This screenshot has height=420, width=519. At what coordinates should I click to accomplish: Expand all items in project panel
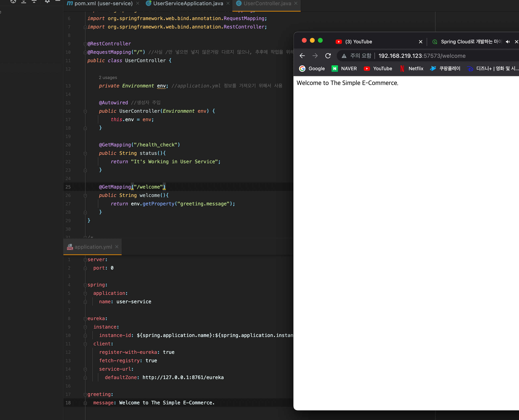(x=23, y=1)
